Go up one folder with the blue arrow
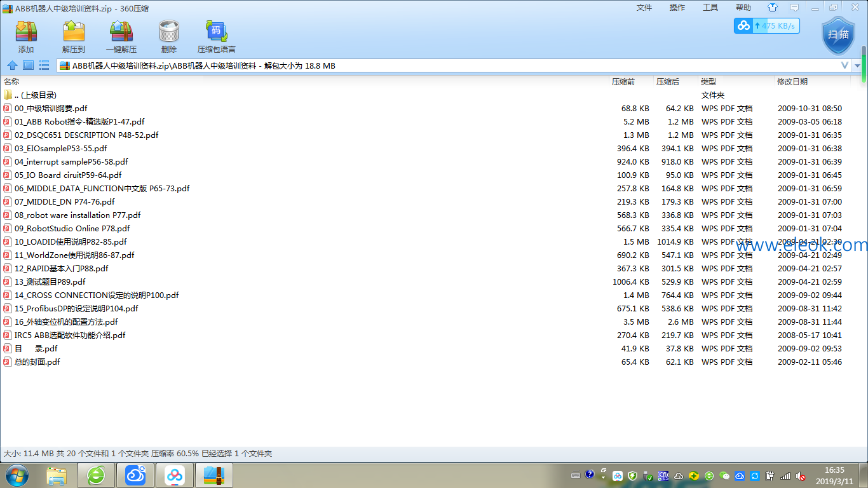This screenshot has height=488, width=868. click(x=12, y=65)
